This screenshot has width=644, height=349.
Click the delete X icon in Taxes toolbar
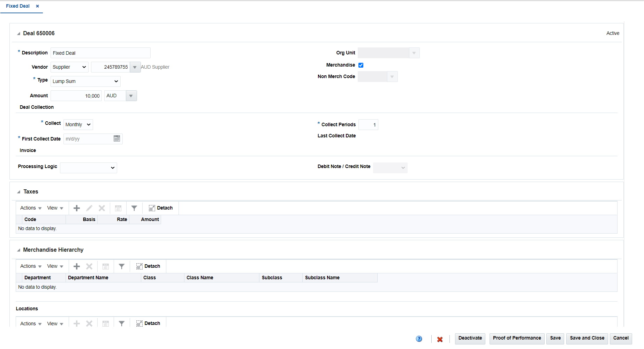click(x=102, y=208)
